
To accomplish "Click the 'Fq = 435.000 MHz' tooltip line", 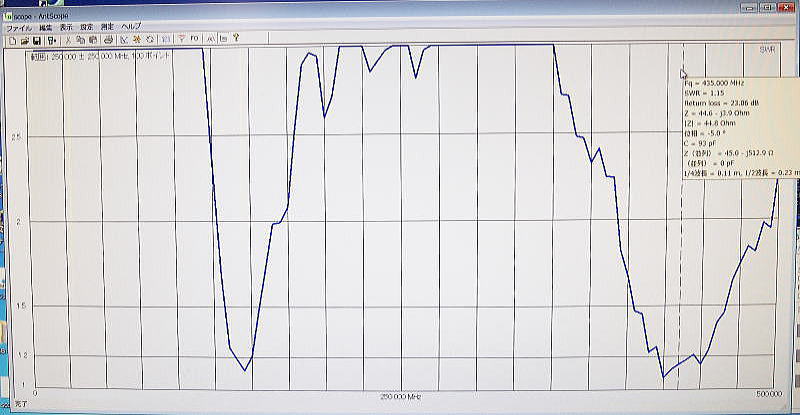I will click(x=714, y=83).
